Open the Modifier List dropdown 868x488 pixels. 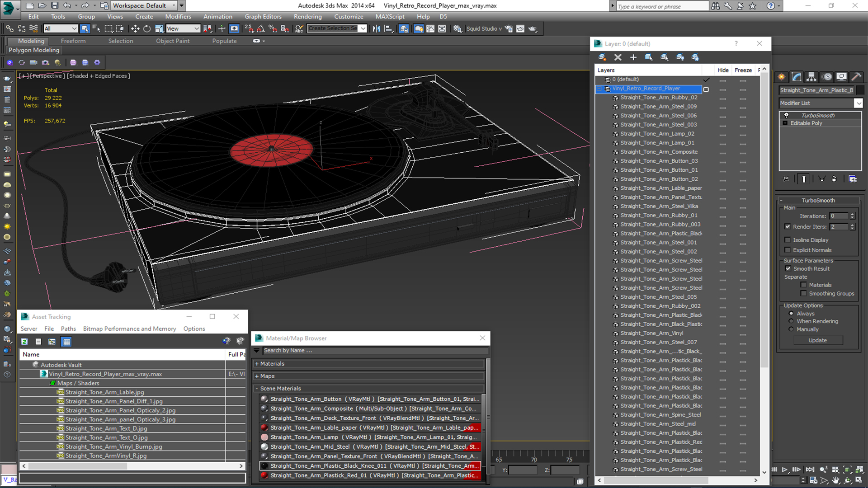858,103
